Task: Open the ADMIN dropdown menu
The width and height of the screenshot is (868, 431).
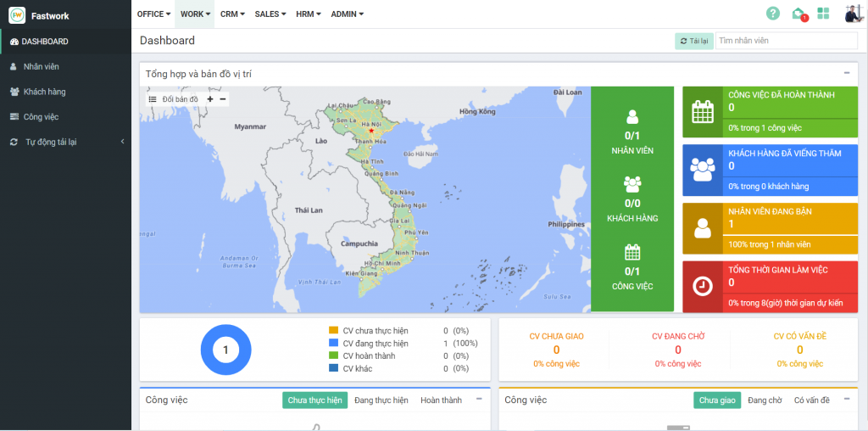Action: click(x=347, y=14)
